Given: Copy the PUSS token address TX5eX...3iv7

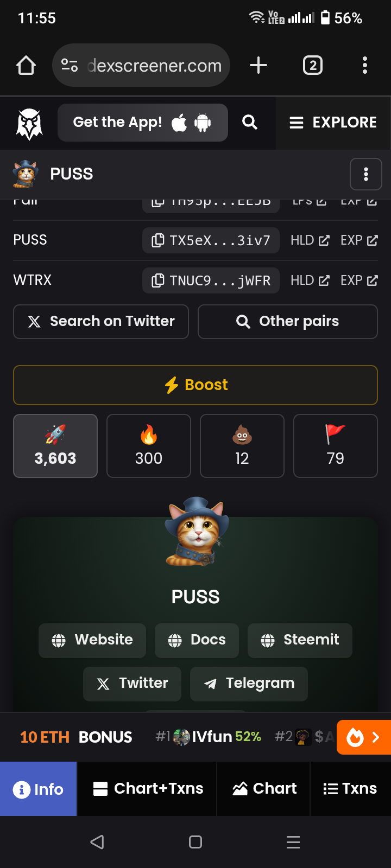Looking at the screenshot, I should coord(211,240).
